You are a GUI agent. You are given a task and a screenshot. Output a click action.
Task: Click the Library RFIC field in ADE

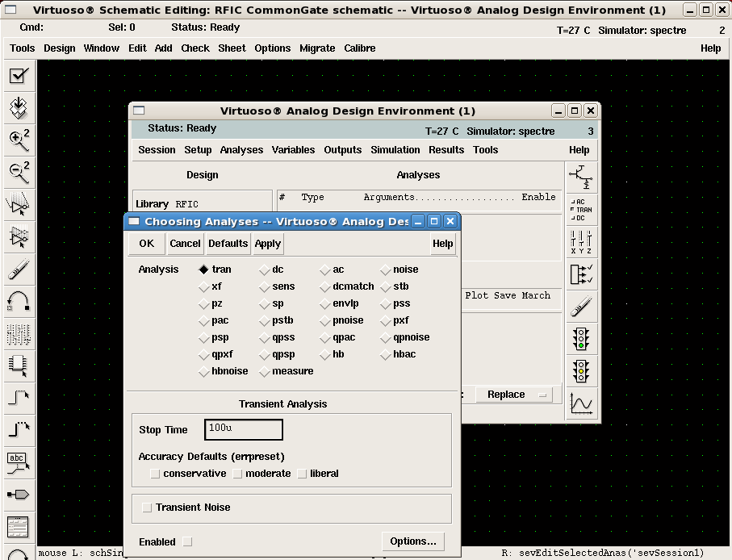[202, 204]
